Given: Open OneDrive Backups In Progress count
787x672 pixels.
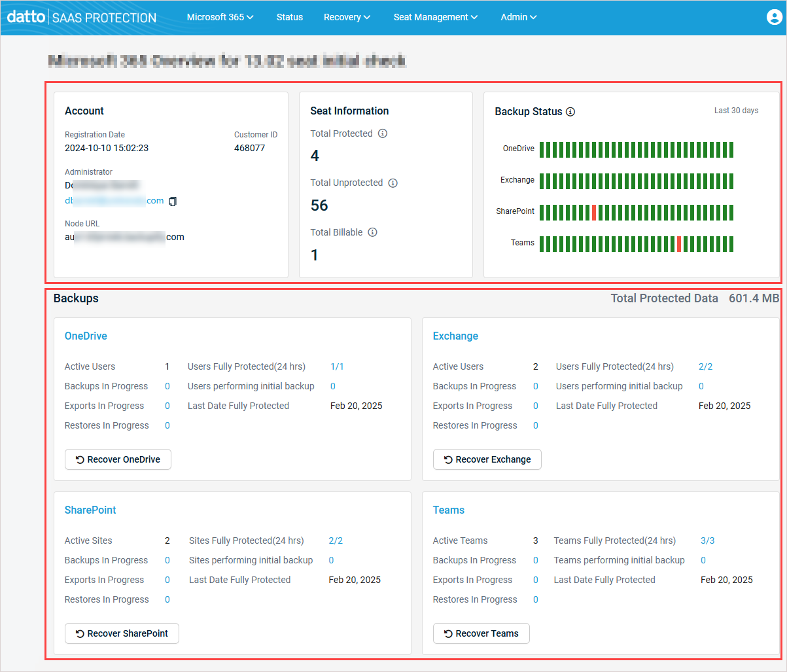Looking at the screenshot, I should (x=167, y=386).
